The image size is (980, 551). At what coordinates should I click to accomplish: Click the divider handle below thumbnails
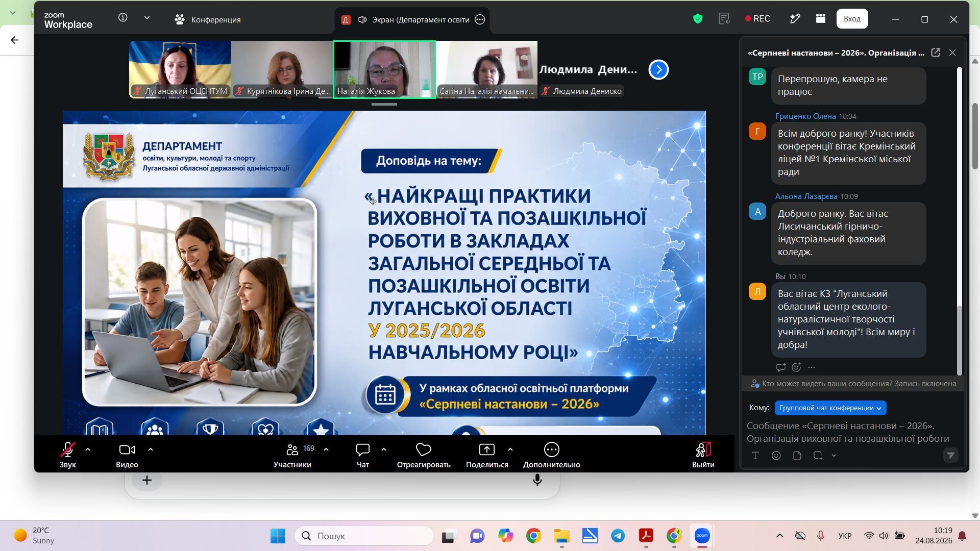(384, 104)
